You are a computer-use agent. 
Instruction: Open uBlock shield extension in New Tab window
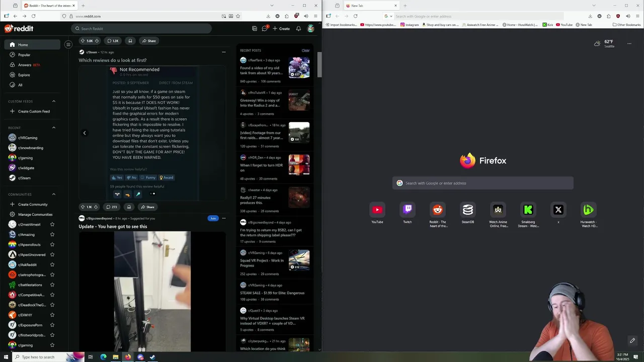click(x=618, y=16)
